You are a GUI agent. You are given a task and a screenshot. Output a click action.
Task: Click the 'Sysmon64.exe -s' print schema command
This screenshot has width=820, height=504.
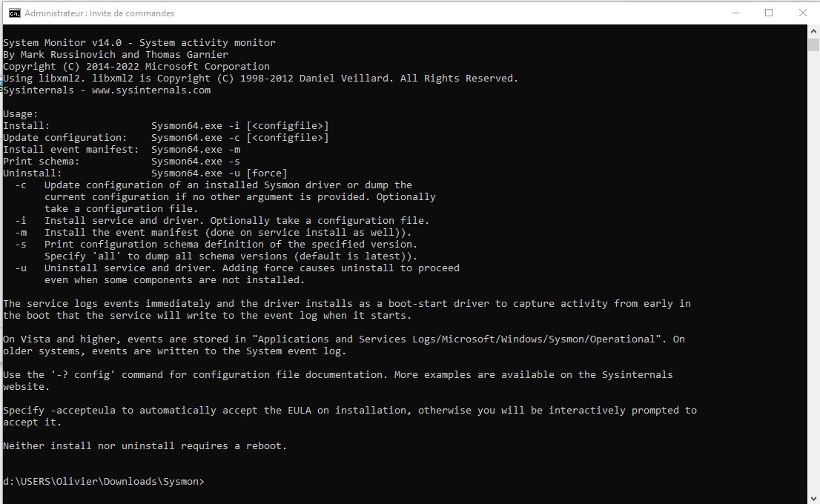coord(195,162)
